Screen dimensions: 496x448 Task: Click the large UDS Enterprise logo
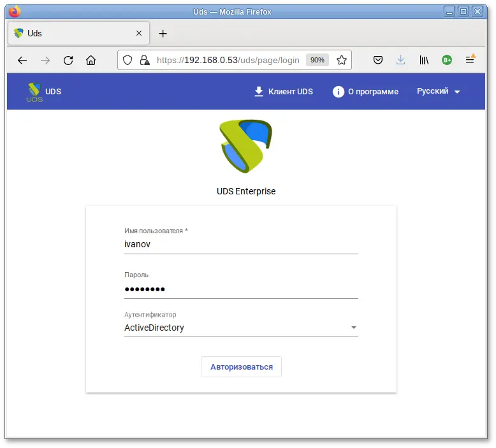point(246,146)
